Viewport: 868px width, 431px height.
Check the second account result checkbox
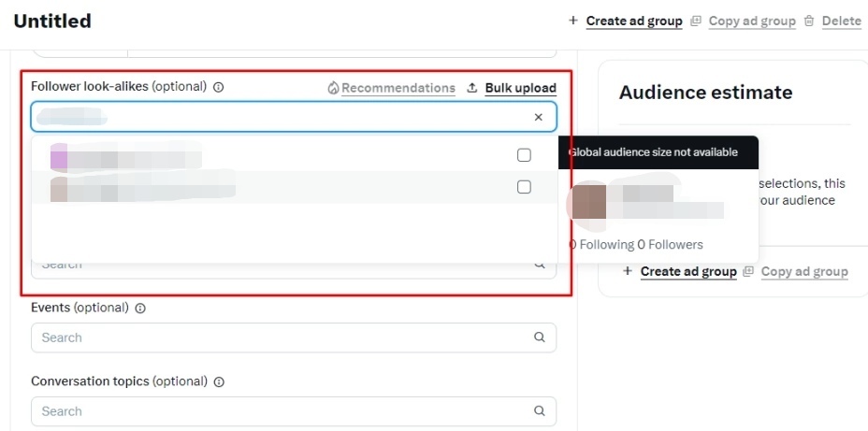click(x=524, y=187)
